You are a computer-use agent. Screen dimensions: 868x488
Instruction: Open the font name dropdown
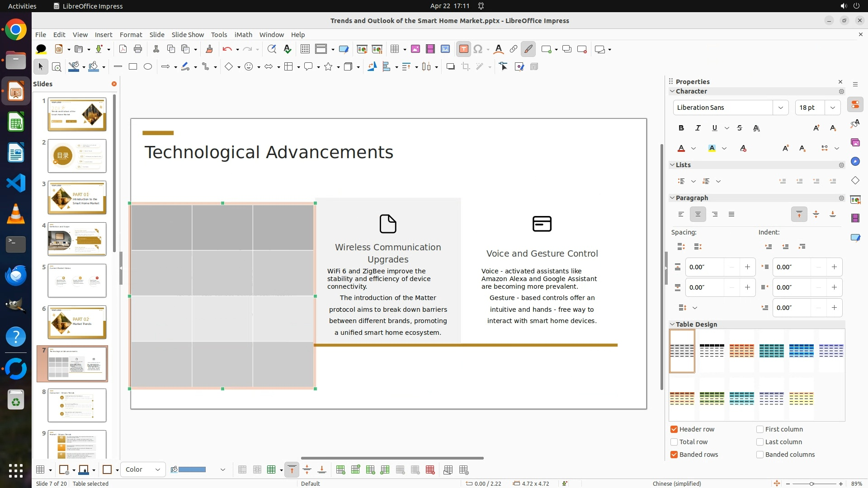coord(781,108)
